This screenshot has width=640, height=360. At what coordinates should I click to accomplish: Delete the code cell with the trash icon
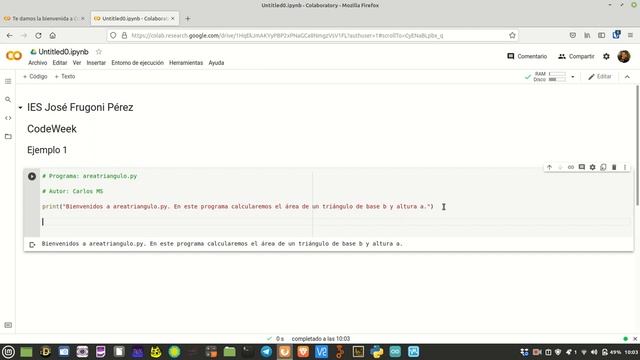[614, 167]
